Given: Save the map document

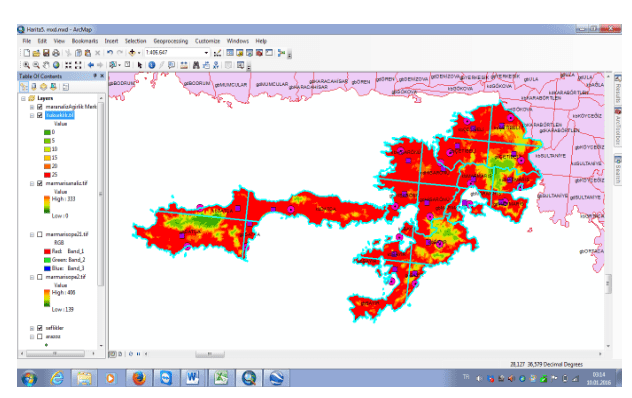Looking at the screenshot, I should (46, 53).
